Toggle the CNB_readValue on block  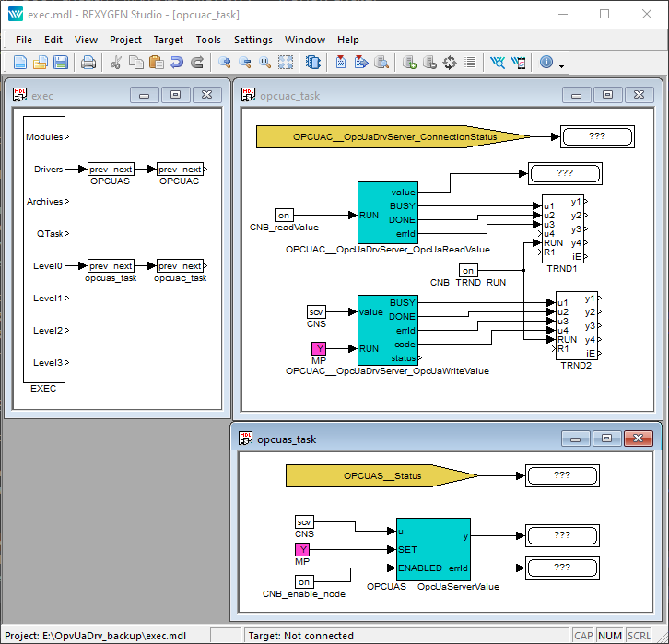coord(285,215)
